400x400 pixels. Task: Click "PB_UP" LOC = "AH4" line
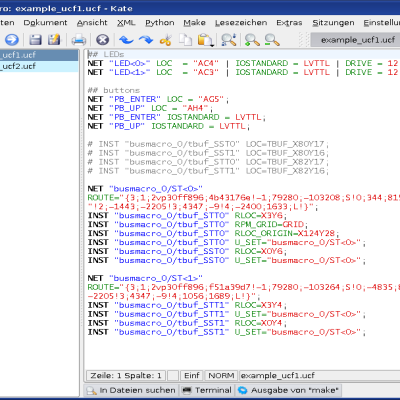(x=150, y=108)
